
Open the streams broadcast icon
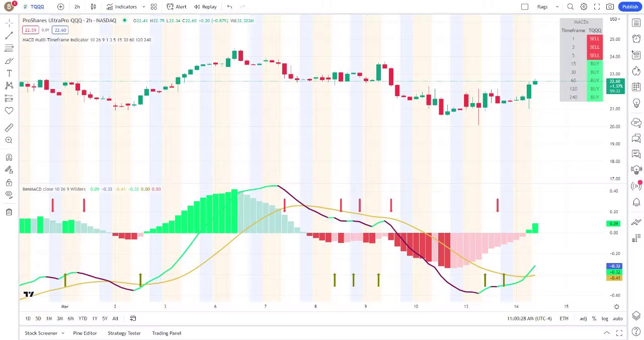click(x=636, y=186)
